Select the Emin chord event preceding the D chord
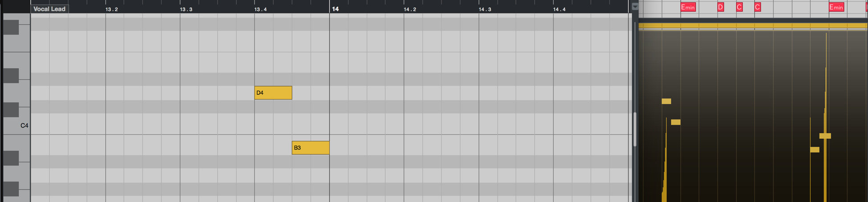Viewport: 868px width, 202px height. (688, 7)
